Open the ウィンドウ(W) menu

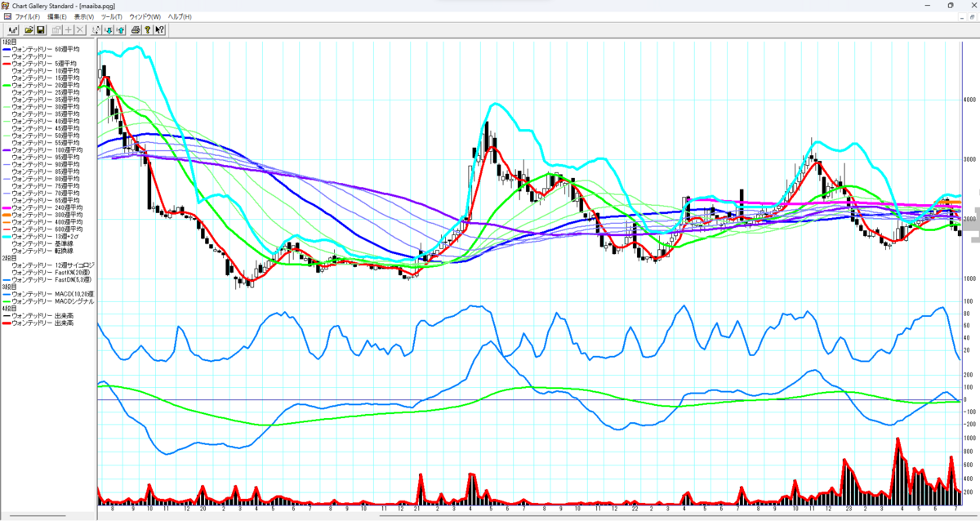pos(145,16)
